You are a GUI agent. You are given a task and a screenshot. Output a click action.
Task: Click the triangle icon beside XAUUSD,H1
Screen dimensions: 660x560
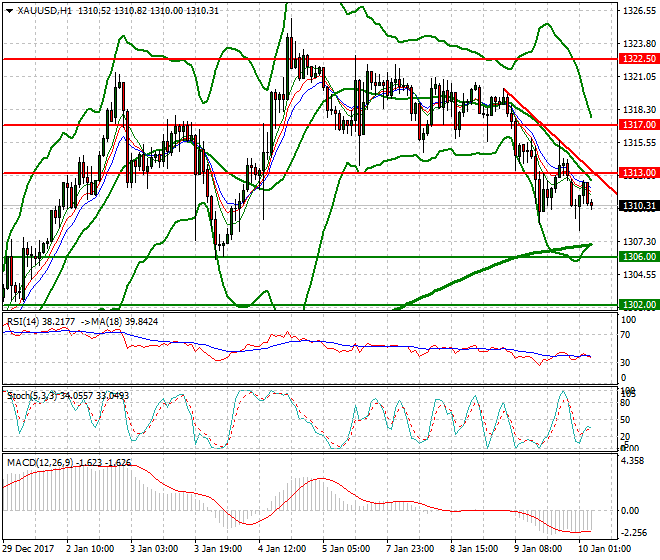pyautogui.click(x=7, y=10)
